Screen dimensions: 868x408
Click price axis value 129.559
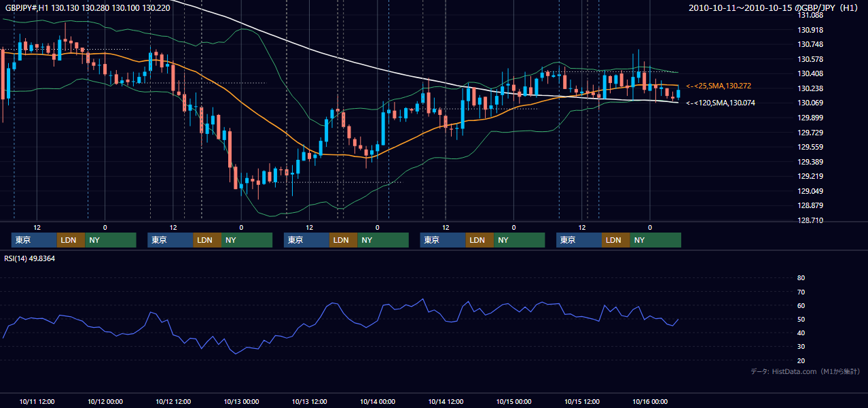tap(810, 147)
